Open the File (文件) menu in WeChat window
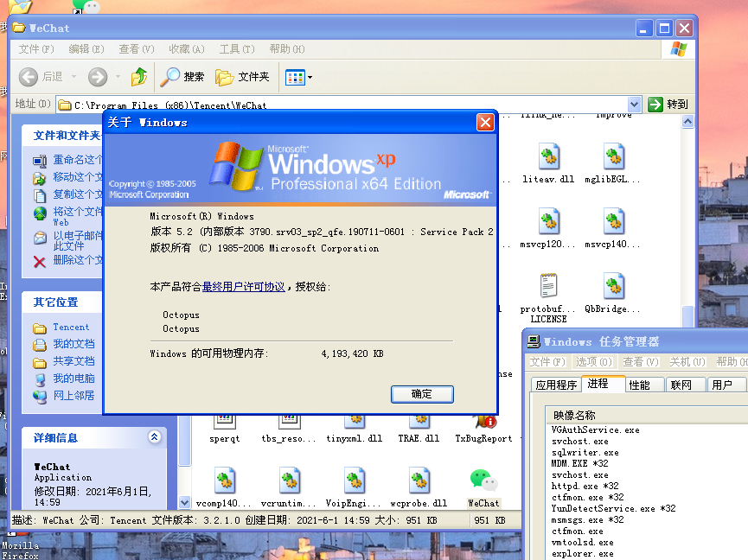748x560 pixels. pyautogui.click(x=36, y=49)
